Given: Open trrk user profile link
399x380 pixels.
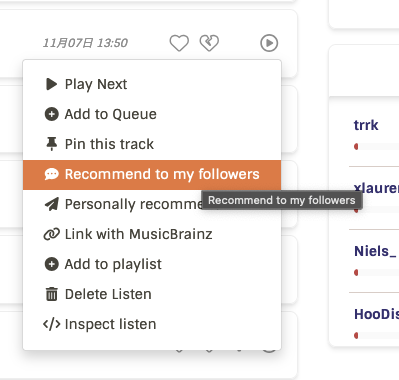Looking at the screenshot, I should coord(366,125).
